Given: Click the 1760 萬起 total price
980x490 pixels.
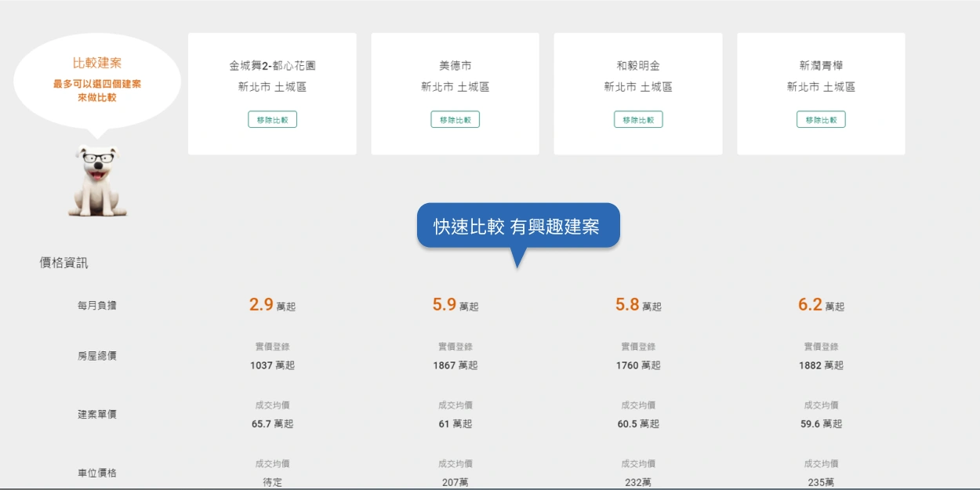Looking at the screenshot, I should [638, 365].
